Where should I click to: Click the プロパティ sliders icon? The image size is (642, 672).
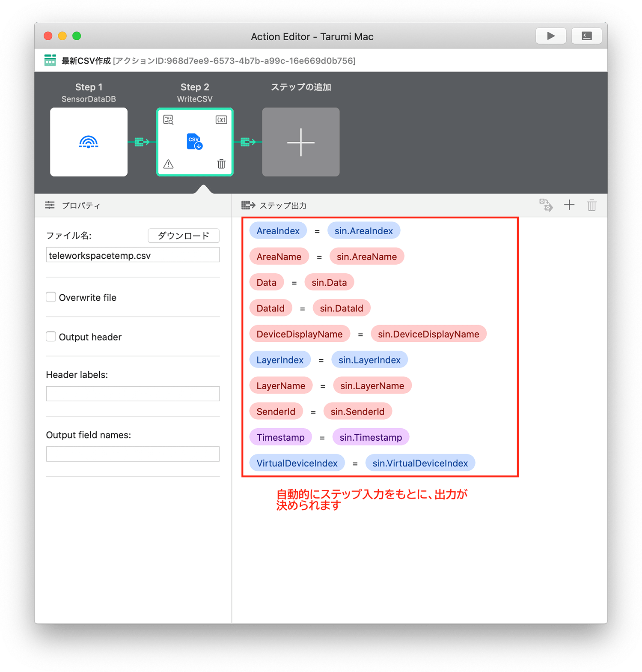50,205
